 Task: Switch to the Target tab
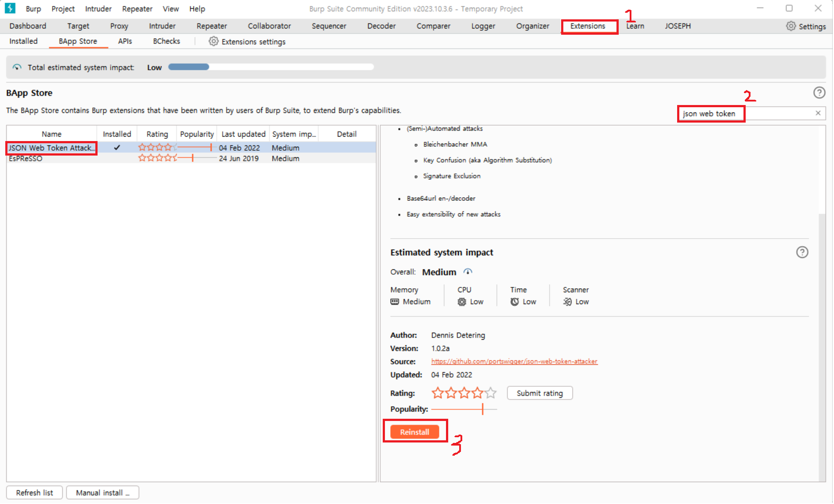coord(78,26)
